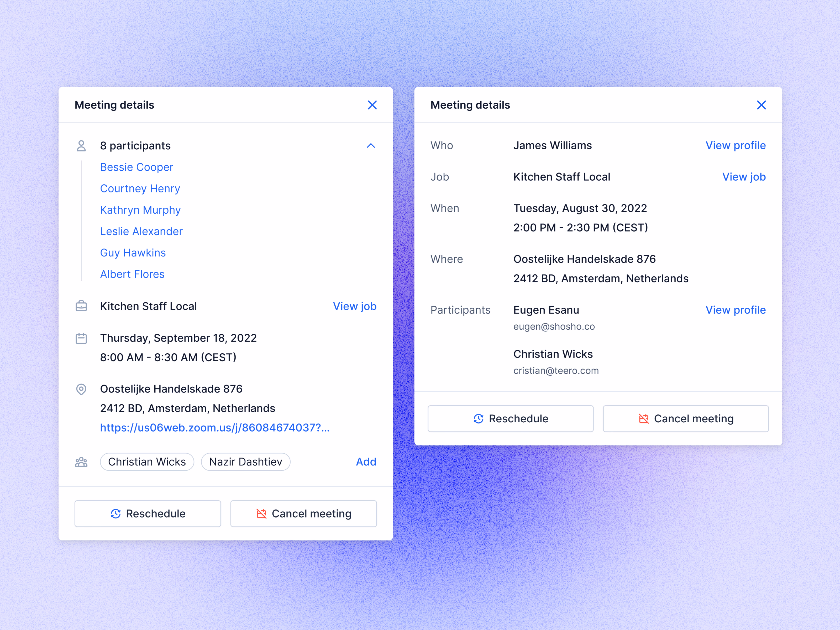Click View job in right panel
This screenshot has width=840, height=630.
(744, 177)
